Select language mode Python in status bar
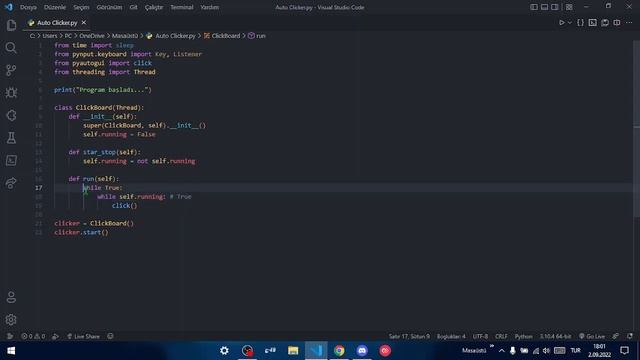 pos(523,336)
